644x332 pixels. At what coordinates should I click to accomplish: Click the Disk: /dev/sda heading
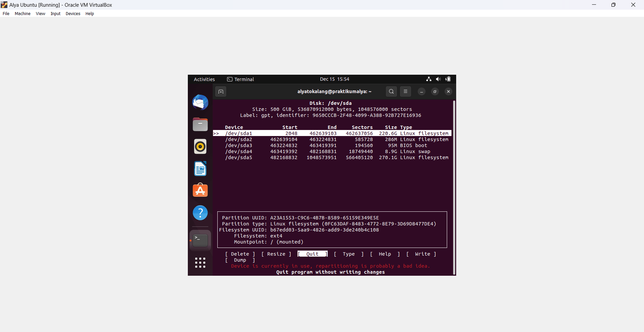330,103
